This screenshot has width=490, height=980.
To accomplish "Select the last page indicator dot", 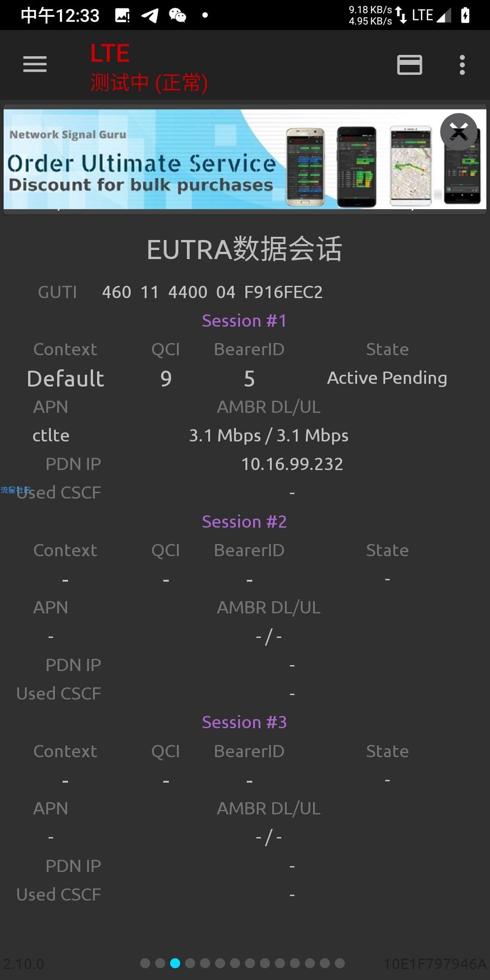I will (x=340, y=963).
